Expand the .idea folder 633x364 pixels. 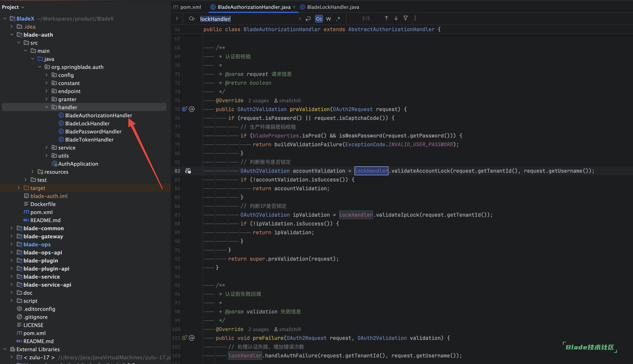pyautogui.click(x=12, y=27)
